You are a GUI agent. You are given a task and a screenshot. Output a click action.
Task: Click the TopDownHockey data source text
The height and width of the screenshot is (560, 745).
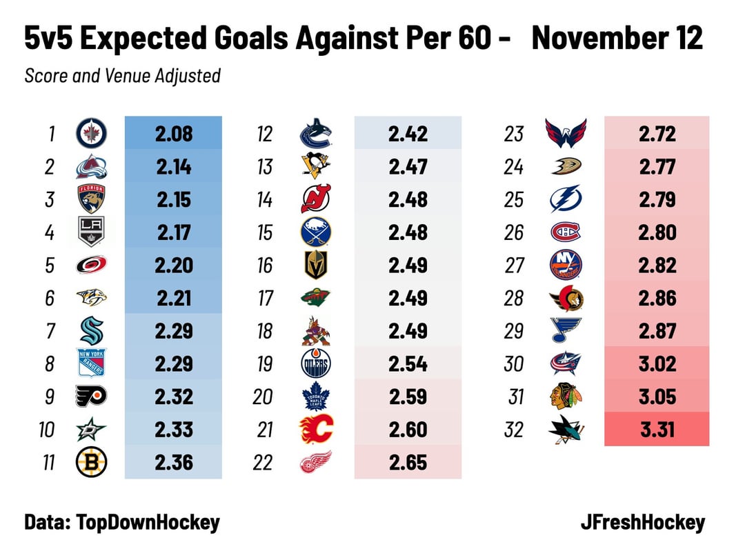point(121,522)
